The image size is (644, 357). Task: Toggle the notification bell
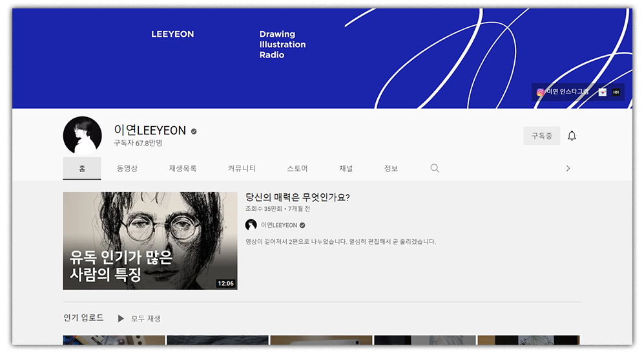coord(572,136)
